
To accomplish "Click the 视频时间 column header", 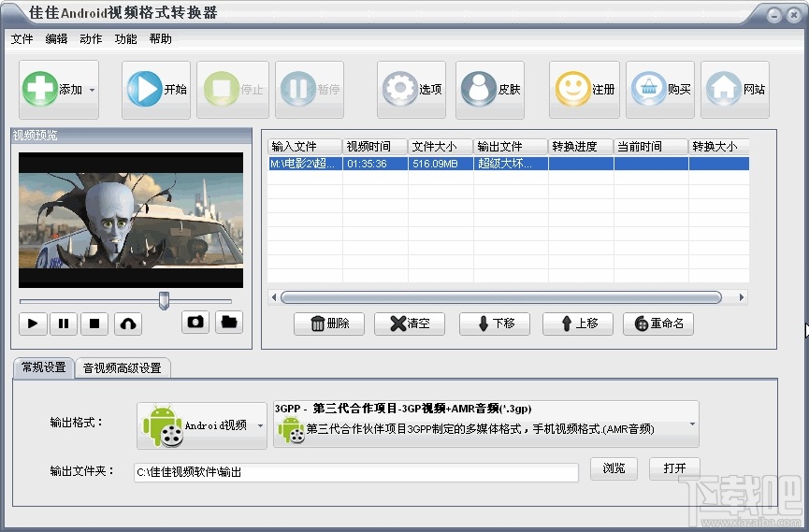I will 375,147.
